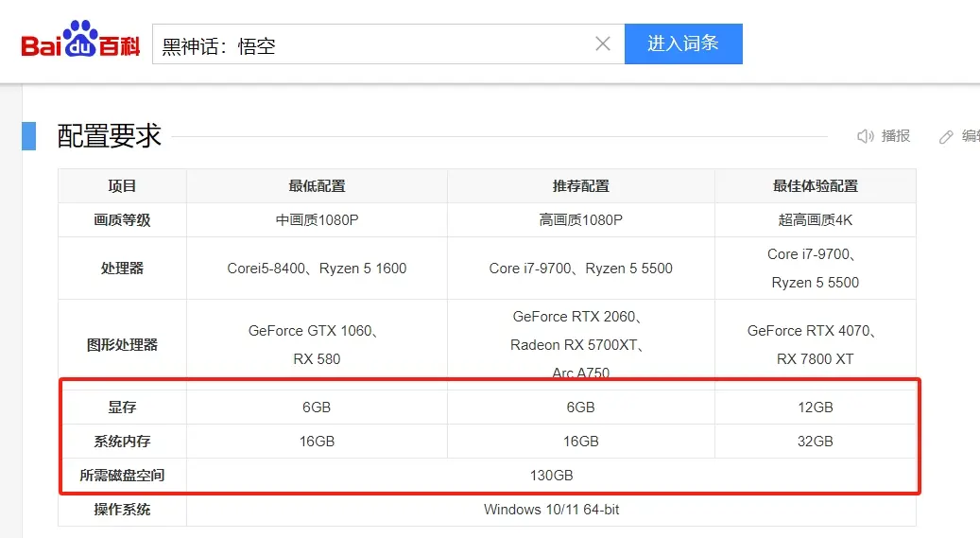Click the 进入词条 button
The height and width of the screenshot is (538, 980).
click(683, 43)
